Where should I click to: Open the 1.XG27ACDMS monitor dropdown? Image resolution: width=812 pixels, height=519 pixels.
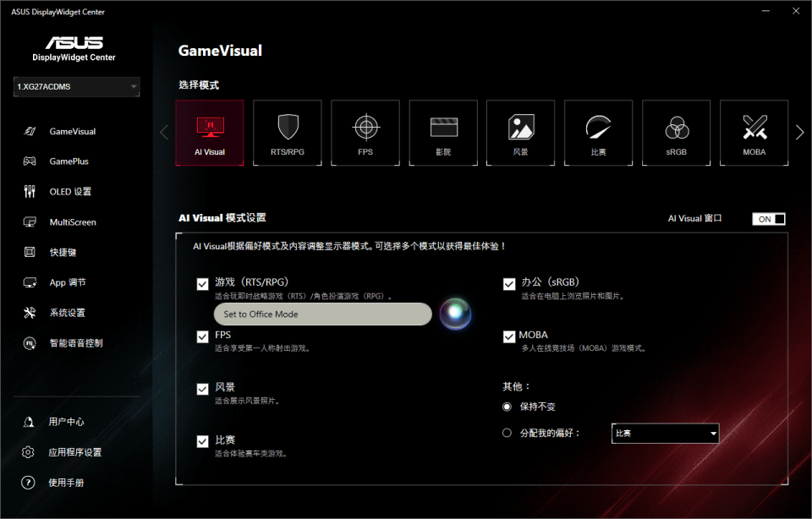tap(77, 86)
